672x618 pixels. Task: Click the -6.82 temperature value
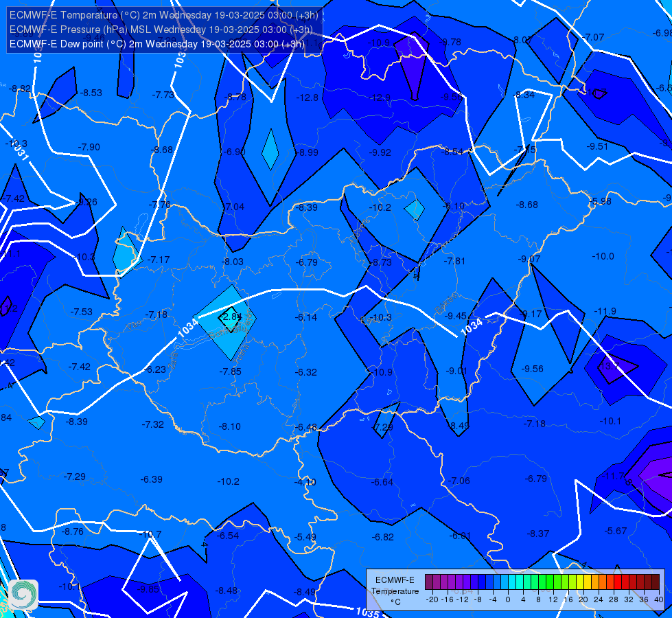[x=382, y=537]
